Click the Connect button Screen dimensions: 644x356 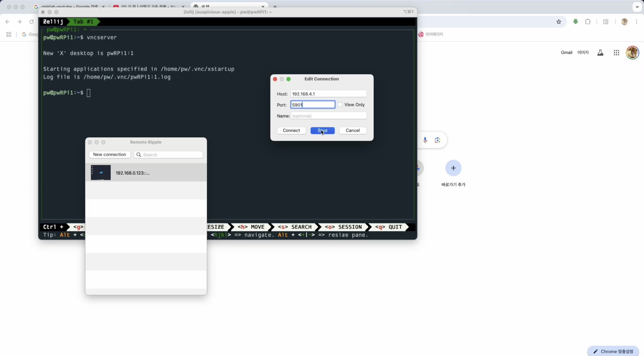tap(291, 131)
